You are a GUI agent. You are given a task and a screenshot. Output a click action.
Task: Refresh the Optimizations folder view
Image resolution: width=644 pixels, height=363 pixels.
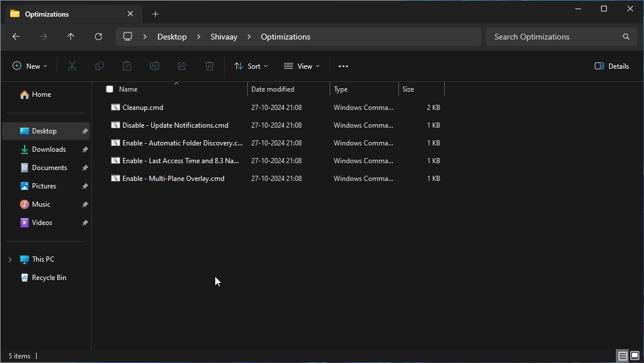pos(98,37)
